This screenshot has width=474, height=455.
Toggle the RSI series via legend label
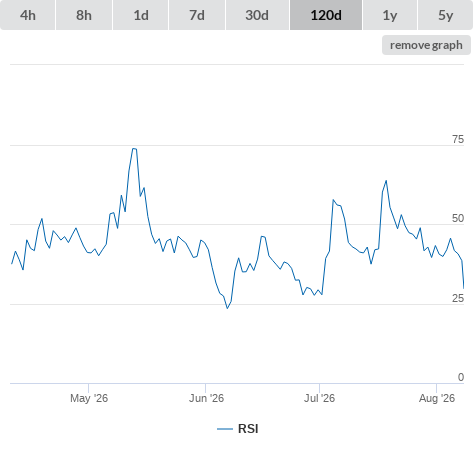[248, 429]
